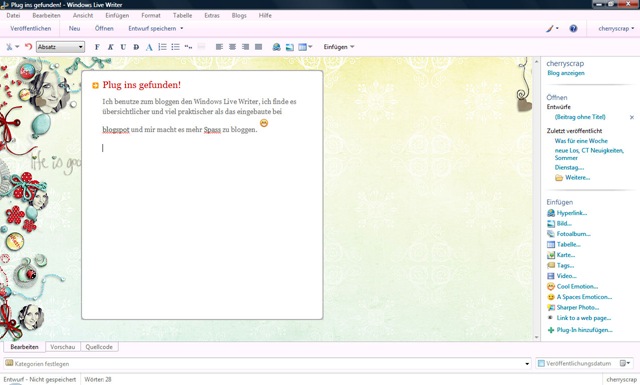Image resolution: width=640 pixels, height=385 pixels.
Task: Switch to the Quellcode tab
Action: 99,347
